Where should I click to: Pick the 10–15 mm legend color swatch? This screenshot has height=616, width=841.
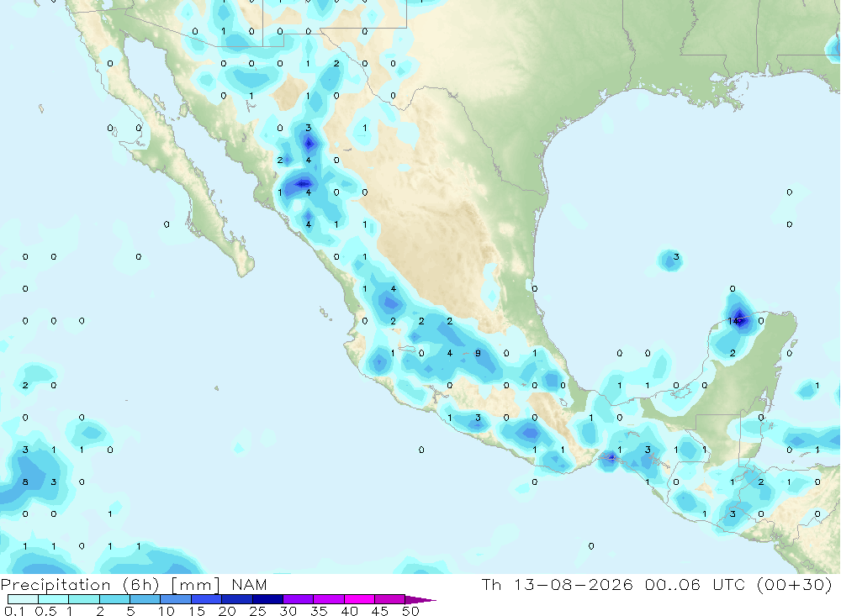(176, 599)
